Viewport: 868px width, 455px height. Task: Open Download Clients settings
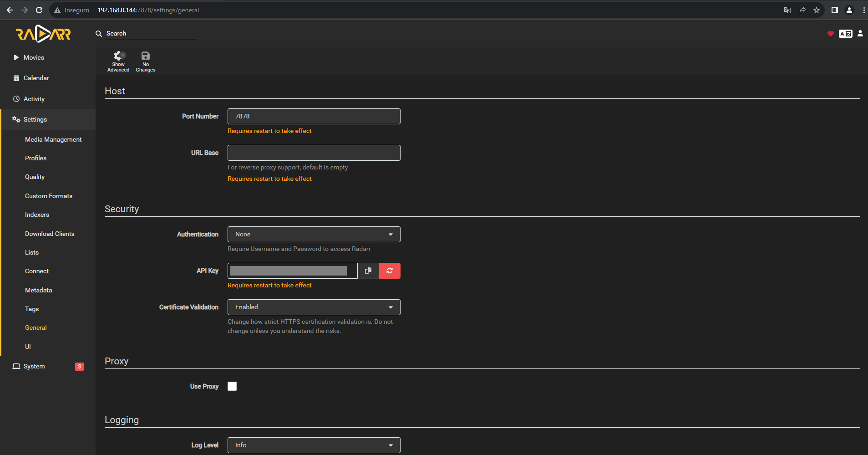coord(50,234)
